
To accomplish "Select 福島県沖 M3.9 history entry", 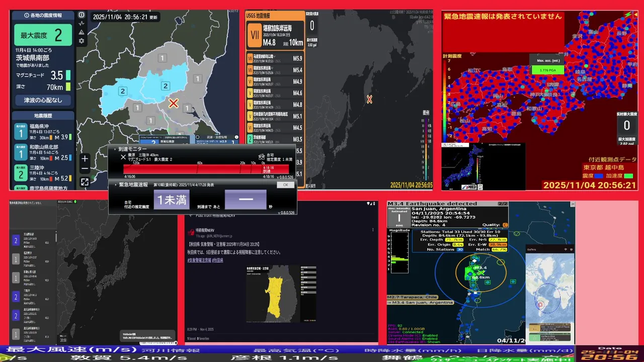I will pyautogui.click(x=43, y=132).
